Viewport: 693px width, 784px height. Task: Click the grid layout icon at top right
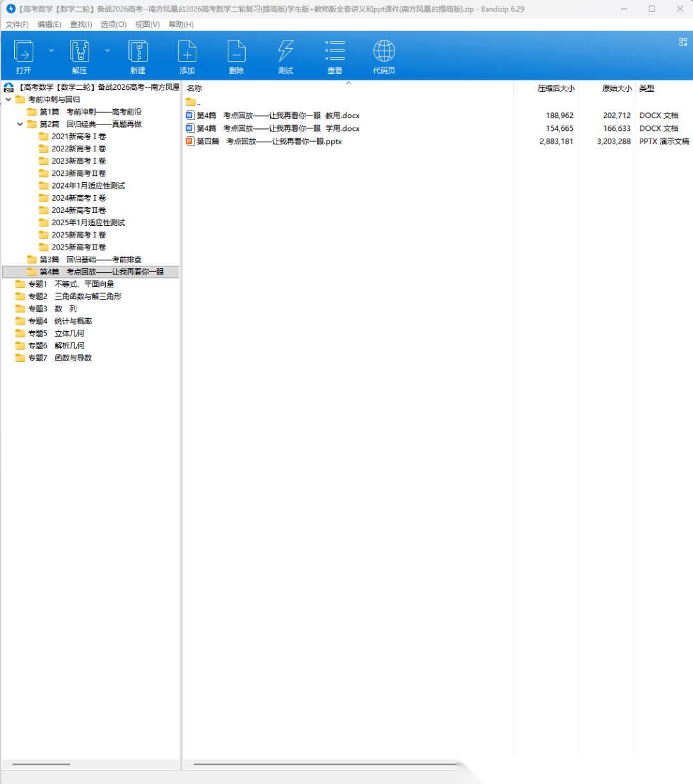[683, 42]
